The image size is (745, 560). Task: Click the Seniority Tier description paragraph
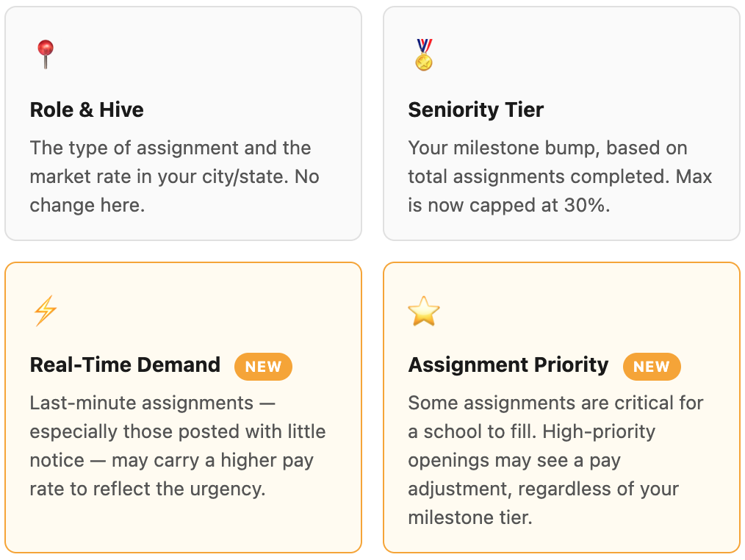tap(560, 176)
